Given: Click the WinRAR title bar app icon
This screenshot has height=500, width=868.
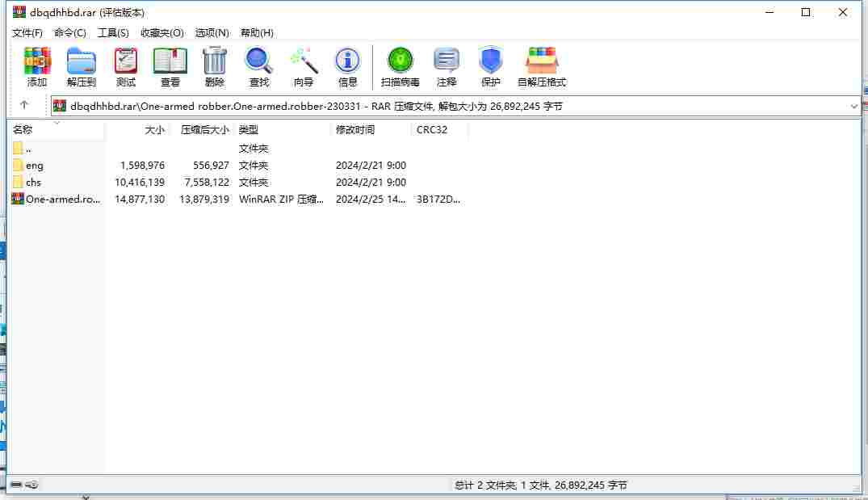Looking at the screenshot, I should pos(19,11).
